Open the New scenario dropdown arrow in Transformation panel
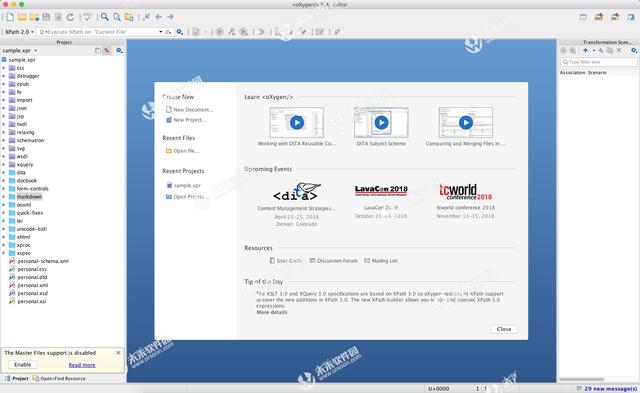 tap(593, 50)
